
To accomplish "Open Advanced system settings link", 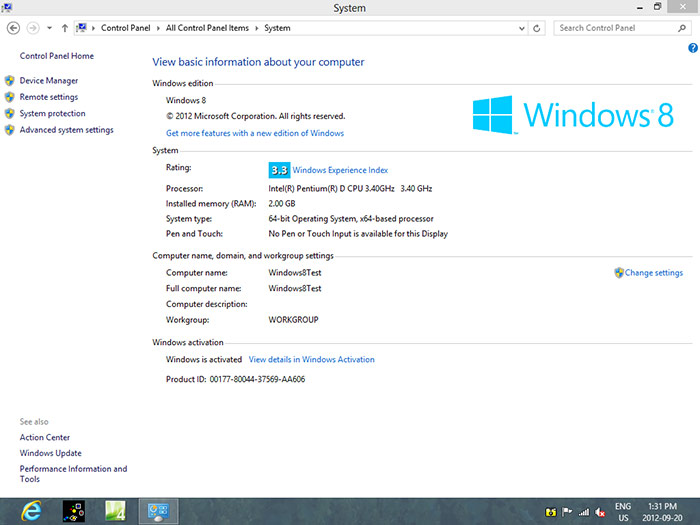I will click(x=67, y=130).
